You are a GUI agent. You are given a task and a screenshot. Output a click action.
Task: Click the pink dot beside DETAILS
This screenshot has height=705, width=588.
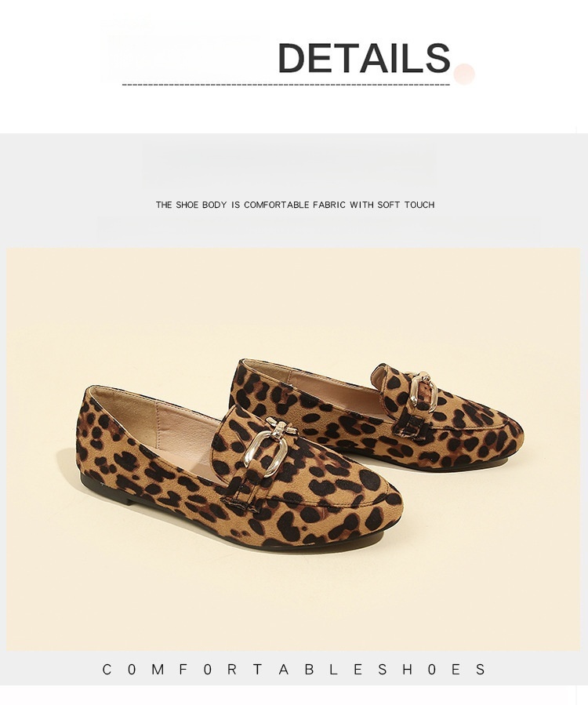click(x=464, y=74)
